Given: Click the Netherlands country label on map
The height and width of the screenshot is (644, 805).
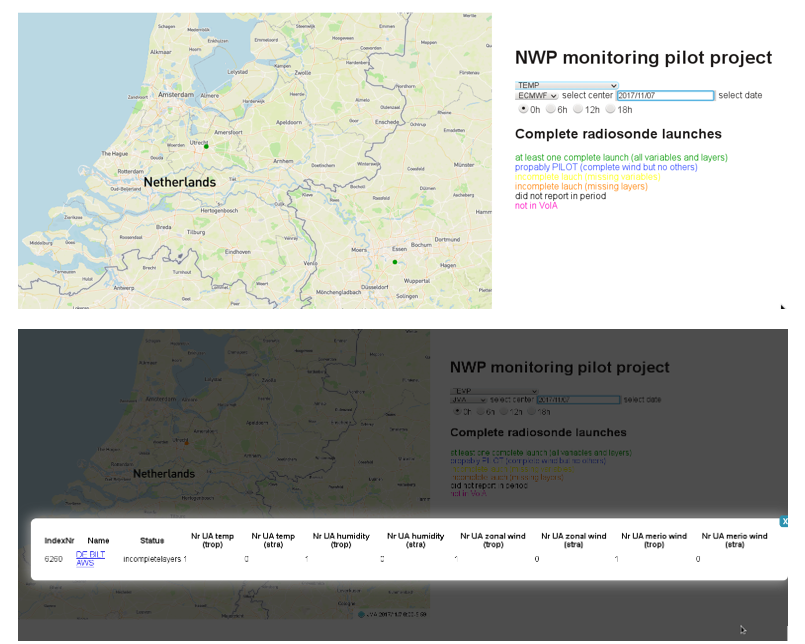Looking at the screenshot, I should click(x=179, y=183).
